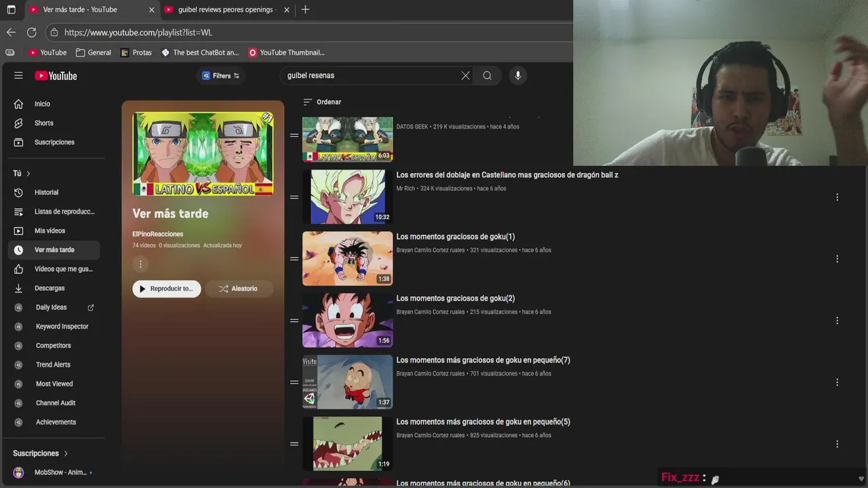Open Most Viewed tool
The height and width of the screenshot is (488, 868).
(x=54, y=384)
